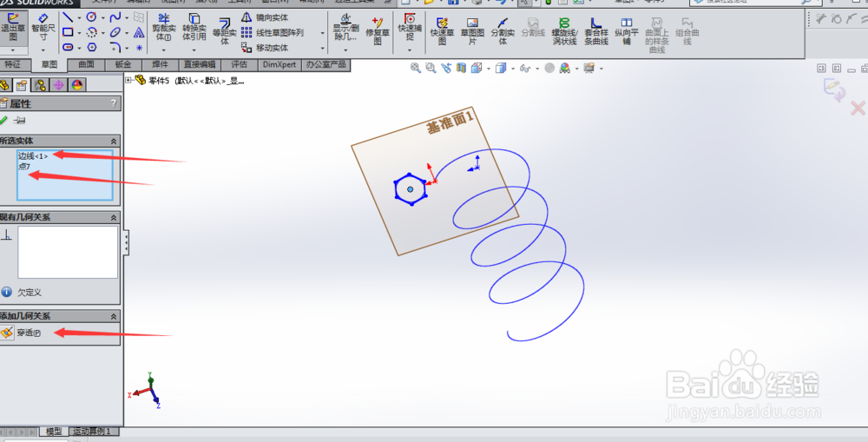Open the Quick Snaps dropdown arrow

(x=410, y=49)
